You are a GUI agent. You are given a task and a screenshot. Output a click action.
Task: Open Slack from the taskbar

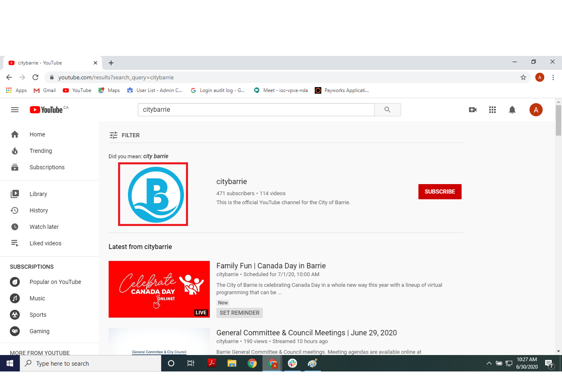point(293,363)
